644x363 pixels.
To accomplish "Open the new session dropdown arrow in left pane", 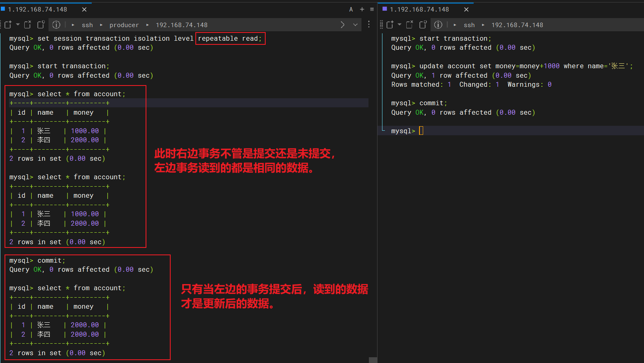I will pos(18,25).
